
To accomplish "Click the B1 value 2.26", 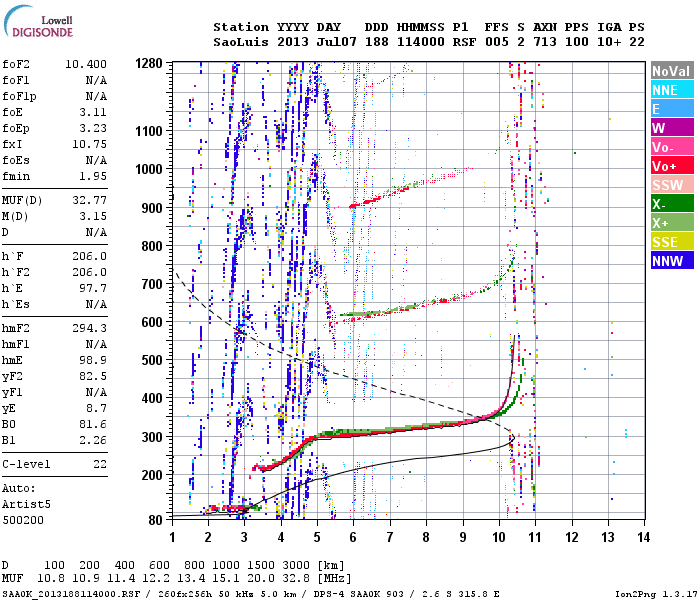I will (93, 440).
